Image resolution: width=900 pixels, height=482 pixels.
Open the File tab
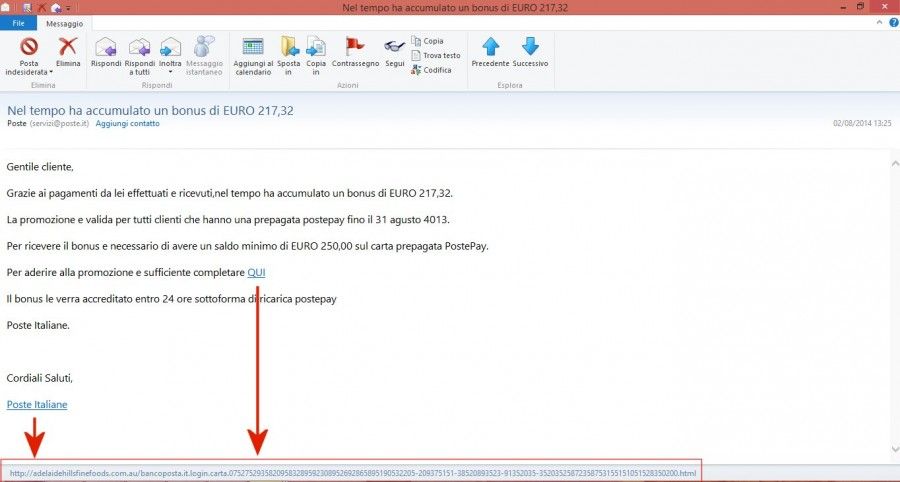pos(18,24)
